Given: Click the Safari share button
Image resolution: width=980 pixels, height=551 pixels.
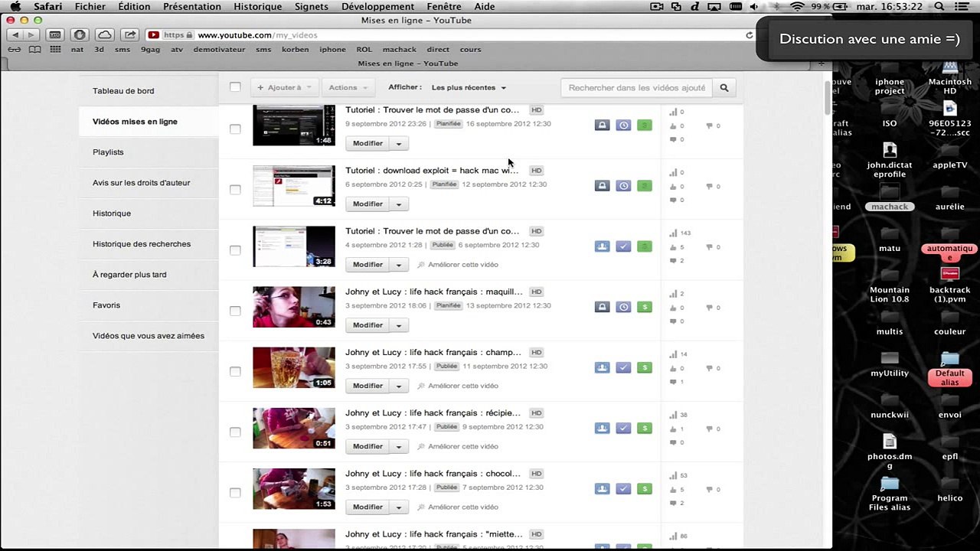Looking at the screenshot, I should [129, 35].
